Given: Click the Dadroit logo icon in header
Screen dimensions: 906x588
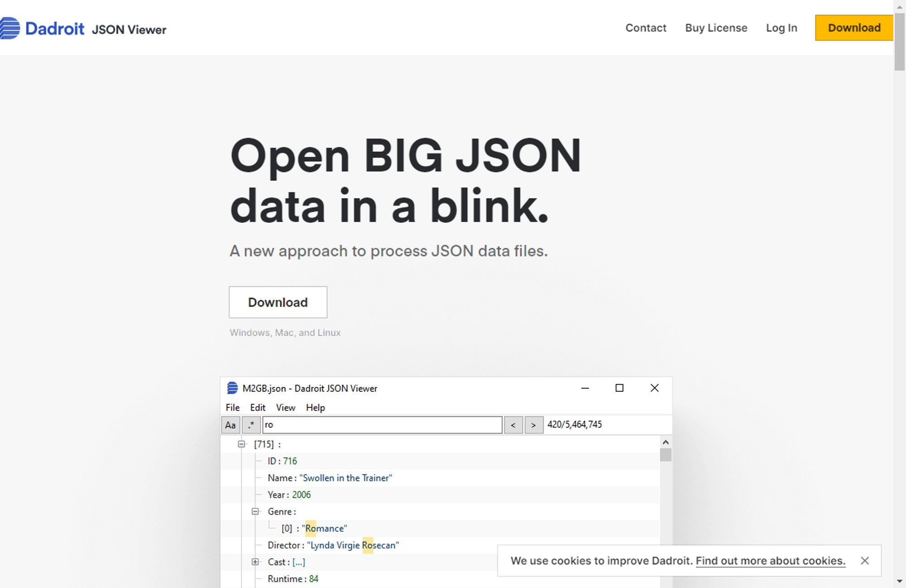Looking at the screenshot, I should pos(10,28).
